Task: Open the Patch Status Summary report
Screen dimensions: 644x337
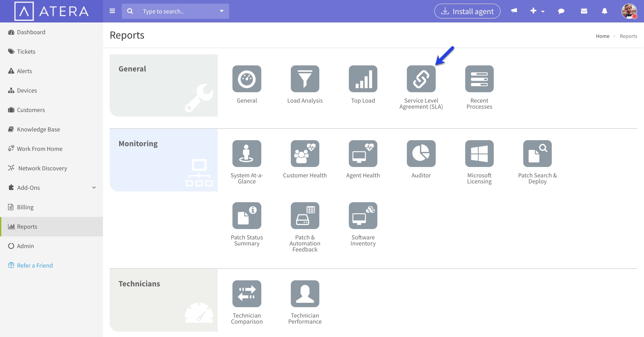Action: tap(247, 216)
